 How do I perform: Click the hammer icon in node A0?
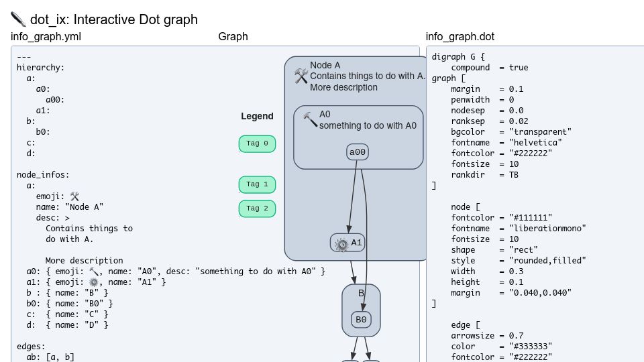(310, 120)
